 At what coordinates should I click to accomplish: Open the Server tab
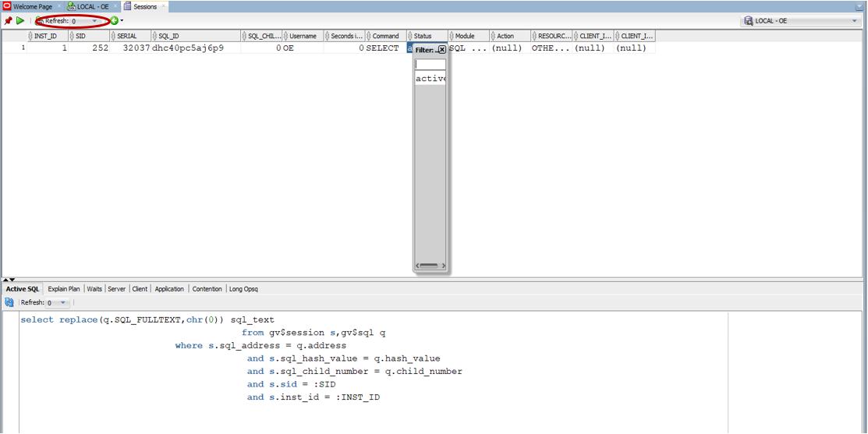117,288
